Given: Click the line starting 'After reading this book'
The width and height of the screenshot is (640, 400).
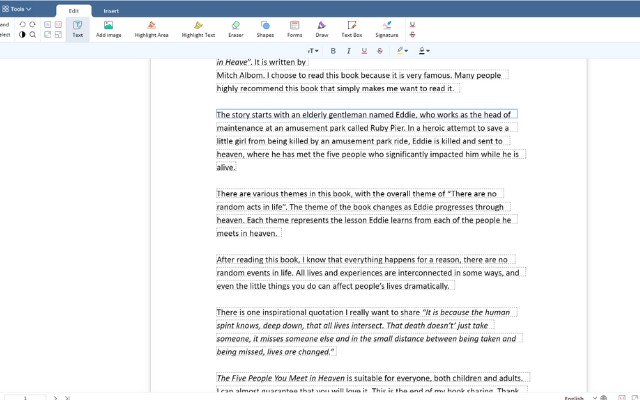Looking at the screenshot, I should [366, 260].
